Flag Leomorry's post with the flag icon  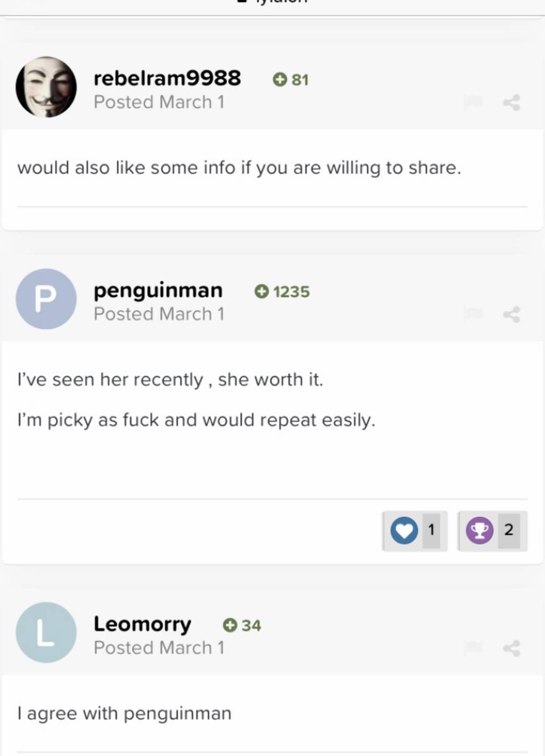(x=473, y=647)
